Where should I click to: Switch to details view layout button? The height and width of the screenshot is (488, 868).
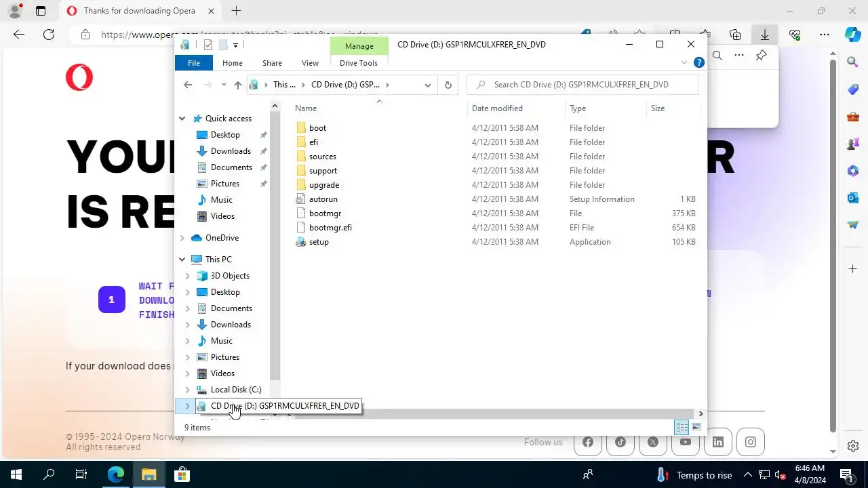point(682,427)
